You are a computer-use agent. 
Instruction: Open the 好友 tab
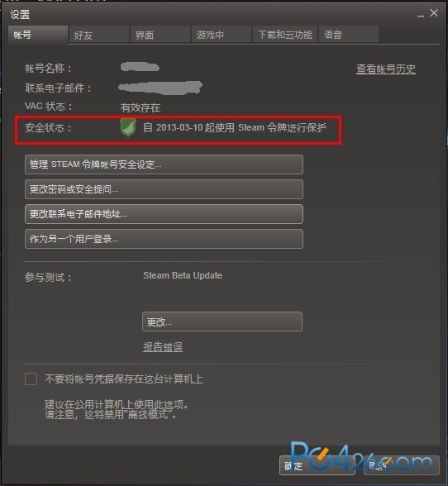click(x=98, y=35)
